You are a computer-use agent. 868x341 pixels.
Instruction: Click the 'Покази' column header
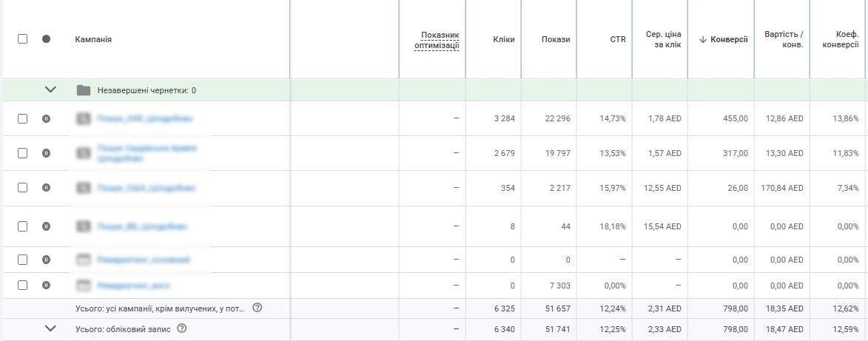point(556,39)
